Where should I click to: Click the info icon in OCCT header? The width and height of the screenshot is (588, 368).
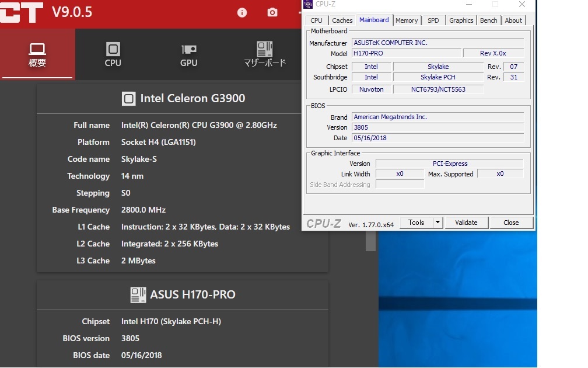pos(242,12)
